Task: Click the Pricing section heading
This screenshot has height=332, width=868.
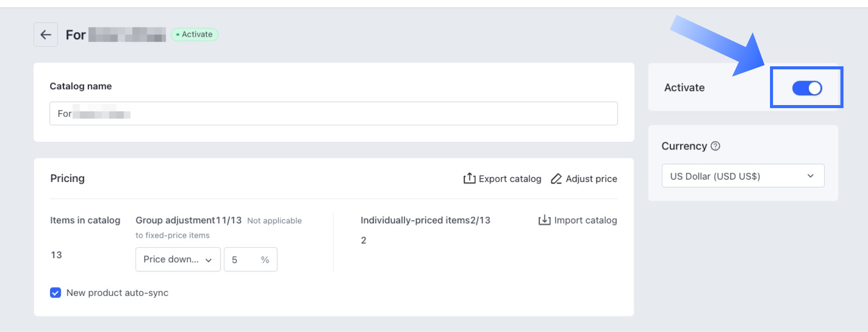Action: 67,178
